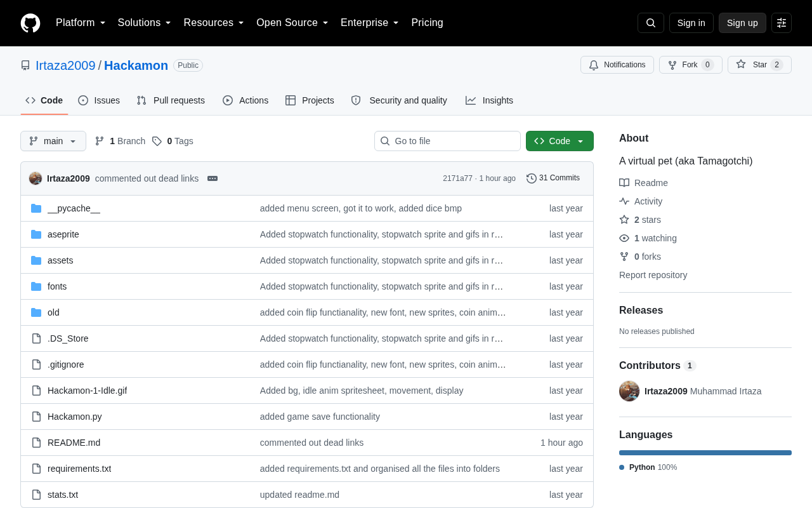Switch to the Actions tab
The width and height of the screenshot is (812, 508).
tap(246, 100)
